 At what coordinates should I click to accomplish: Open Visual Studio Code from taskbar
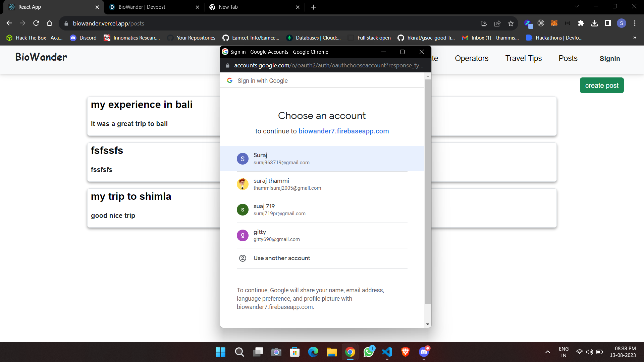pos(387,352)
